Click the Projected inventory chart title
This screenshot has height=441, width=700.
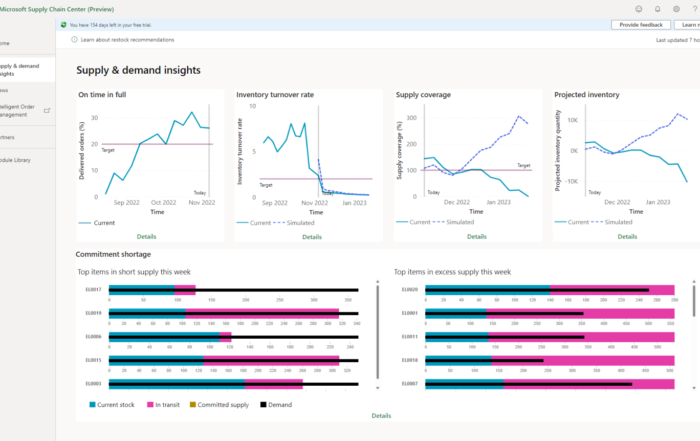coord(587,95)
